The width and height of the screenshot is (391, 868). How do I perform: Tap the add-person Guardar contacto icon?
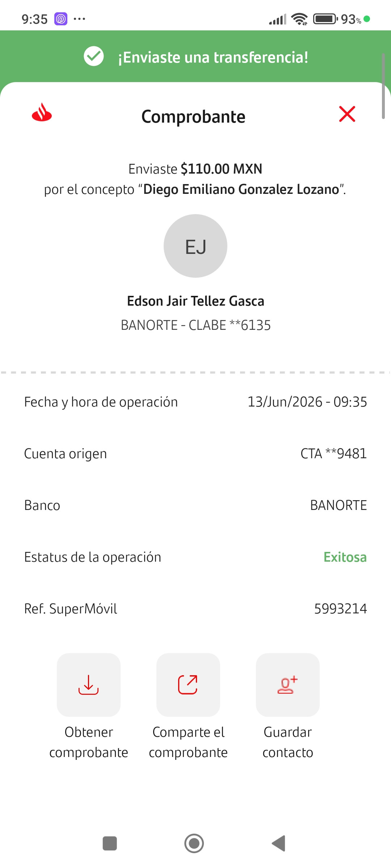(288, 685)
